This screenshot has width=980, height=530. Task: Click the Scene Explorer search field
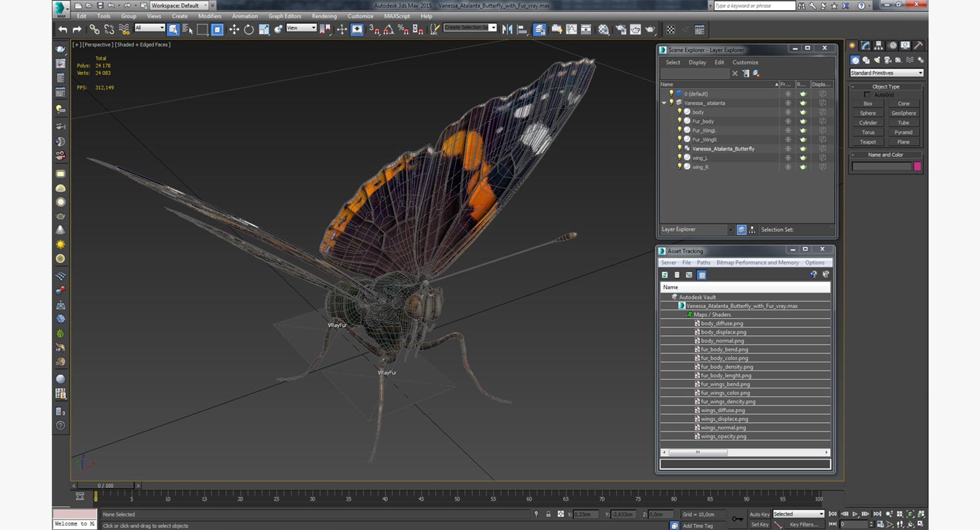[x=695, y=74]
